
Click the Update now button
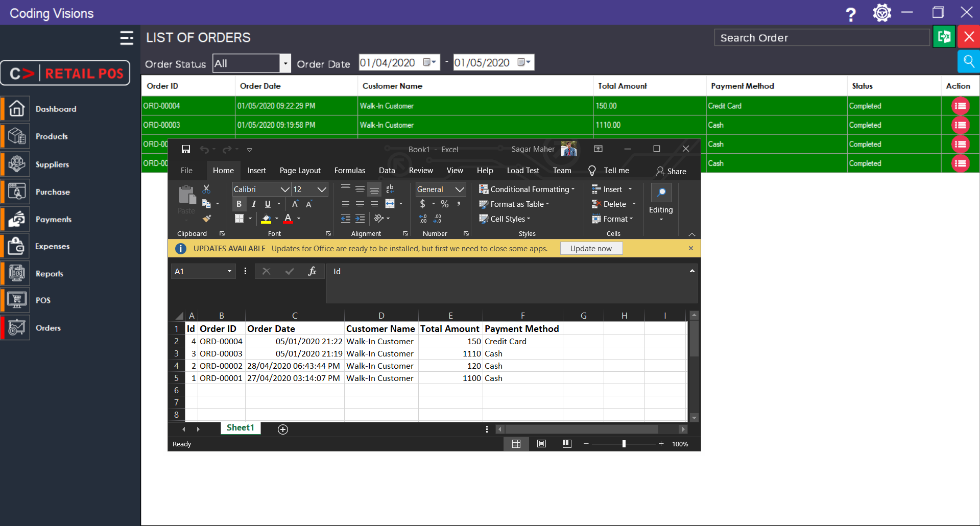591,249
